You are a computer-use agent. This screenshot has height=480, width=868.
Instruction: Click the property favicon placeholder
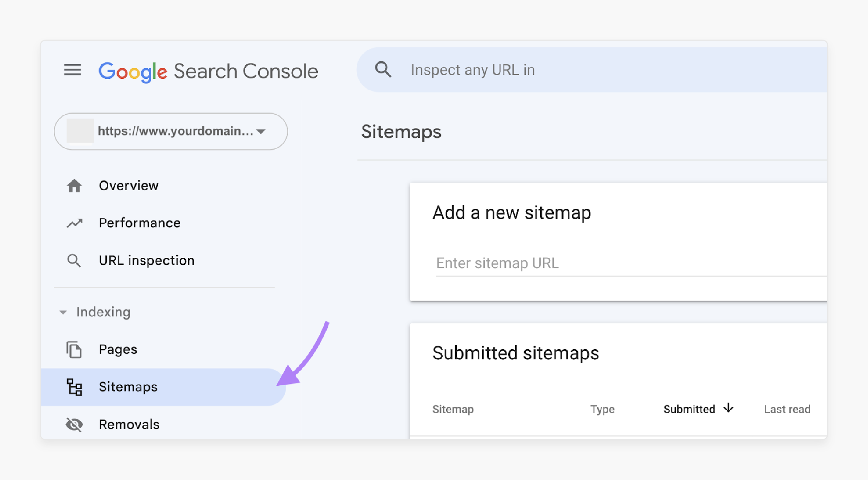tap(80, 131)
